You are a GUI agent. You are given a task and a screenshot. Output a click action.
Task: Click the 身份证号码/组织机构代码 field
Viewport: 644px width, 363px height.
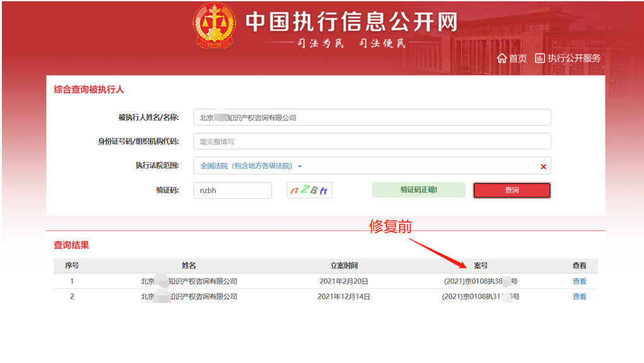372,141
